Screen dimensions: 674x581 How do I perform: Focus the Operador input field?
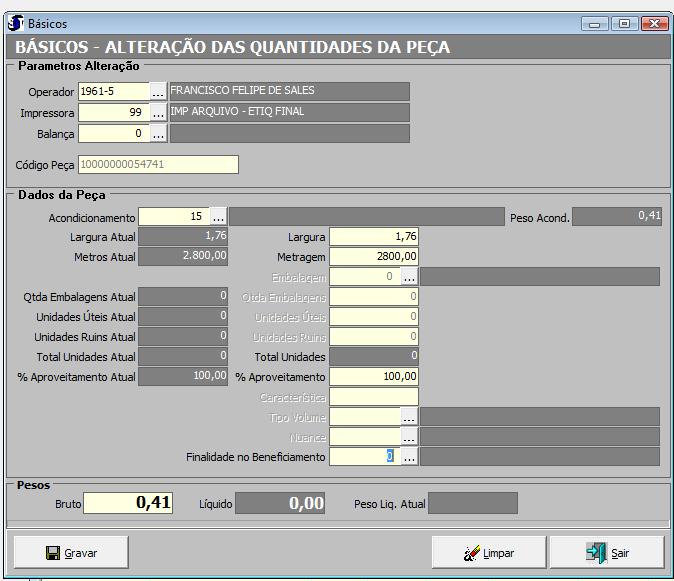[x=113, y=92]
